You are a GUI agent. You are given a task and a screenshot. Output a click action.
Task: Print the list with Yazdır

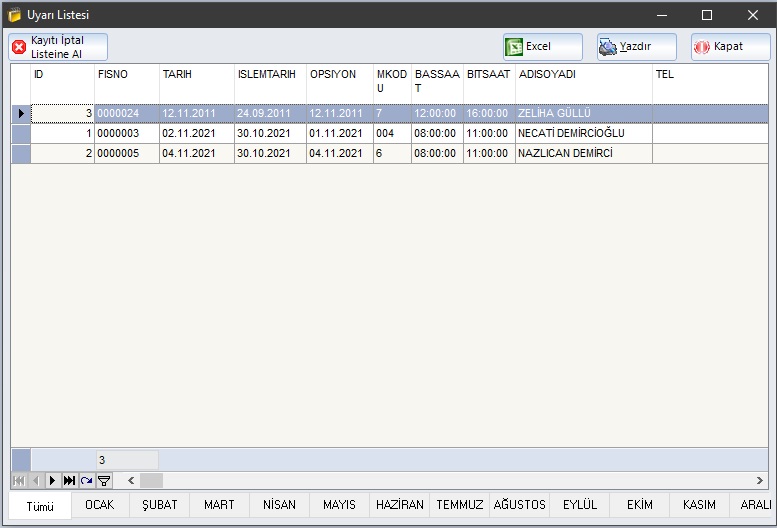click(x=637, y=47)
